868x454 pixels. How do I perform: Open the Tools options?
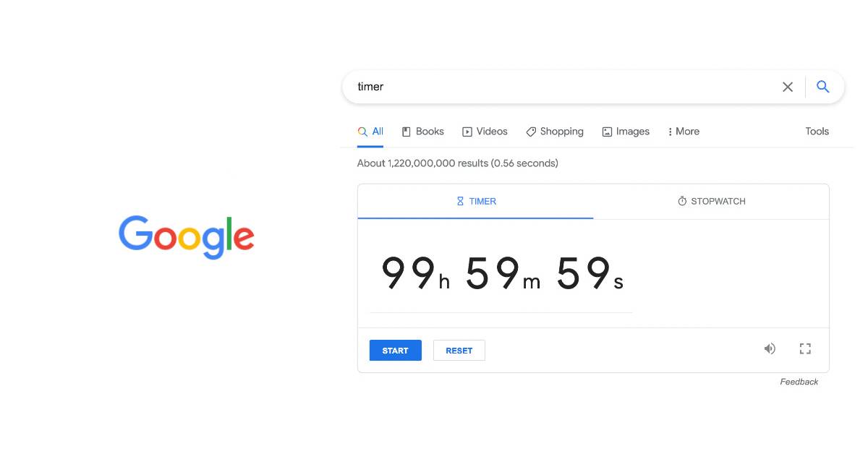pyautogui.click(x=817, y=132)
